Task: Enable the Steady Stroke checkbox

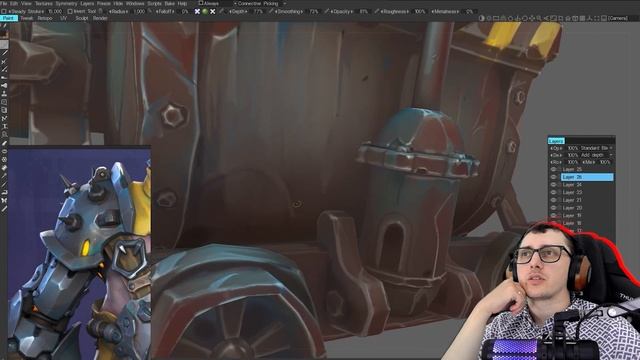Action: pos(4,11)
